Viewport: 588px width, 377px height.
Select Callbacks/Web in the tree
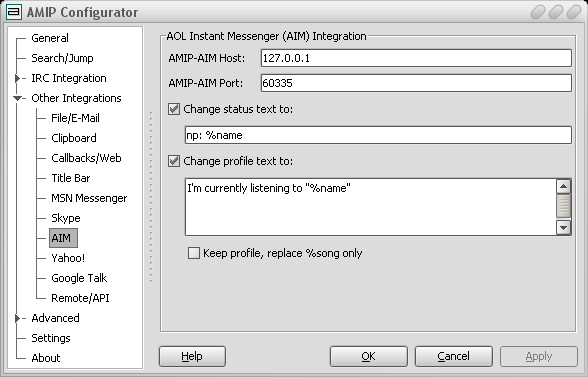click(x=86, y=158)
